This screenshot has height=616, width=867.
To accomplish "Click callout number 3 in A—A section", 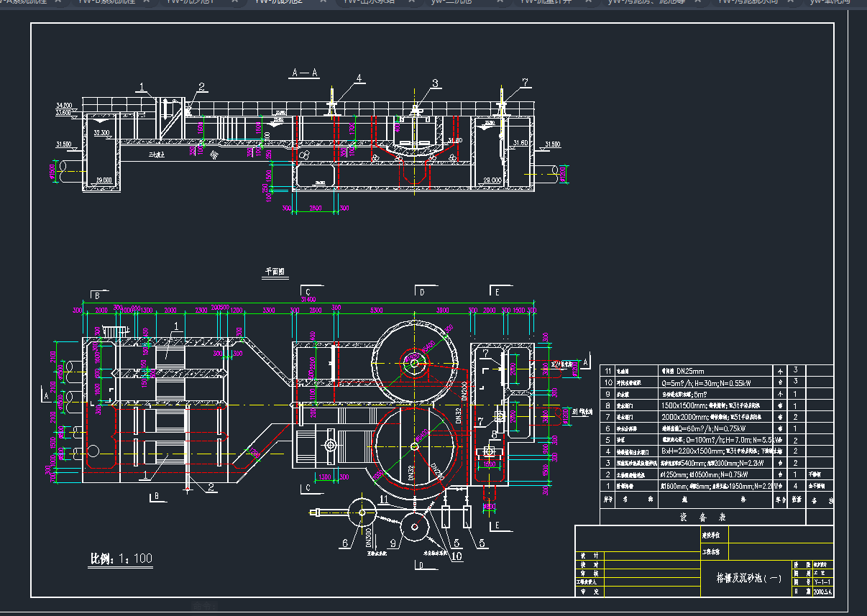I will coord(435,83).
